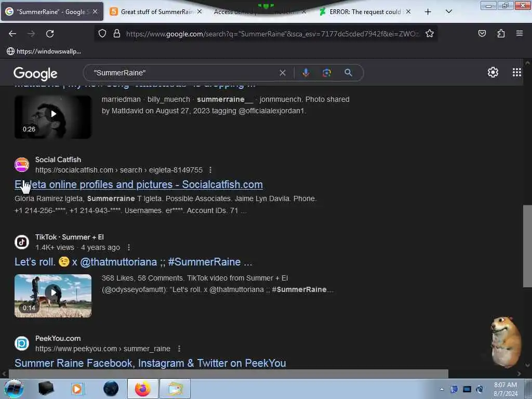Open Firefox application menu
This screenshot has height=399, width=532.
520,33
